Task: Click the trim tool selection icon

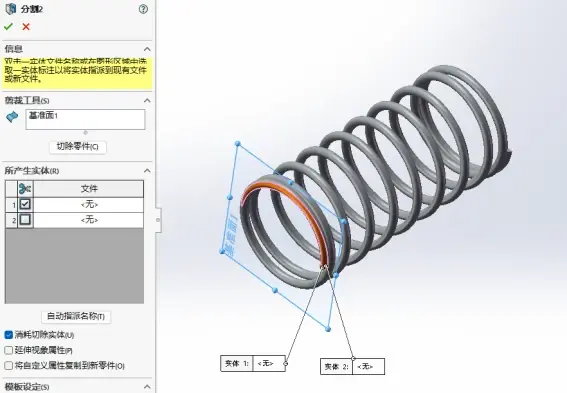Action: (12, 116)
